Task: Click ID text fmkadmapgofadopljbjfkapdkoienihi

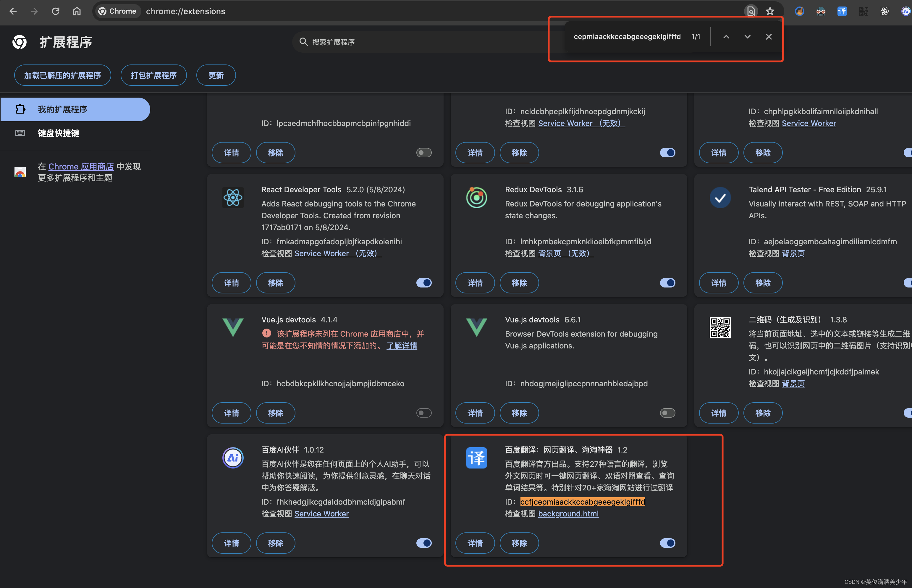Action: 339,242
